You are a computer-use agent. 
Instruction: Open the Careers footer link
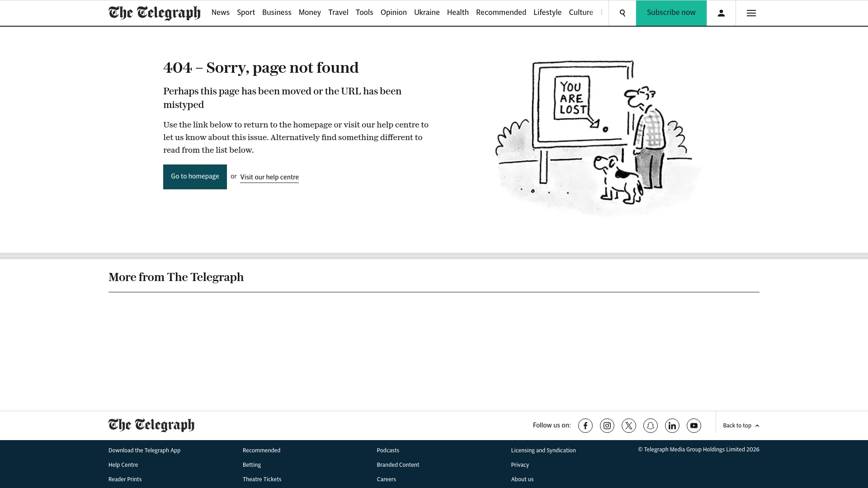[386, 479]
